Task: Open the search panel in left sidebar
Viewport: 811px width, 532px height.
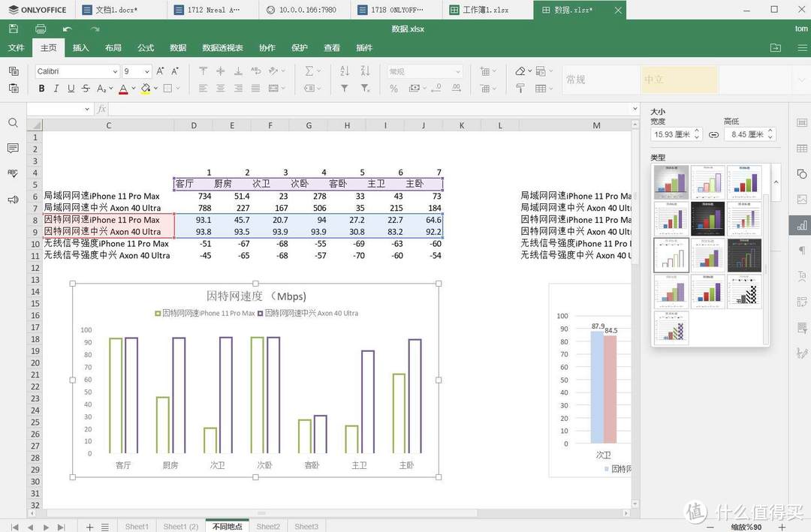Action: pyautogui.click(x=13, y=122)
